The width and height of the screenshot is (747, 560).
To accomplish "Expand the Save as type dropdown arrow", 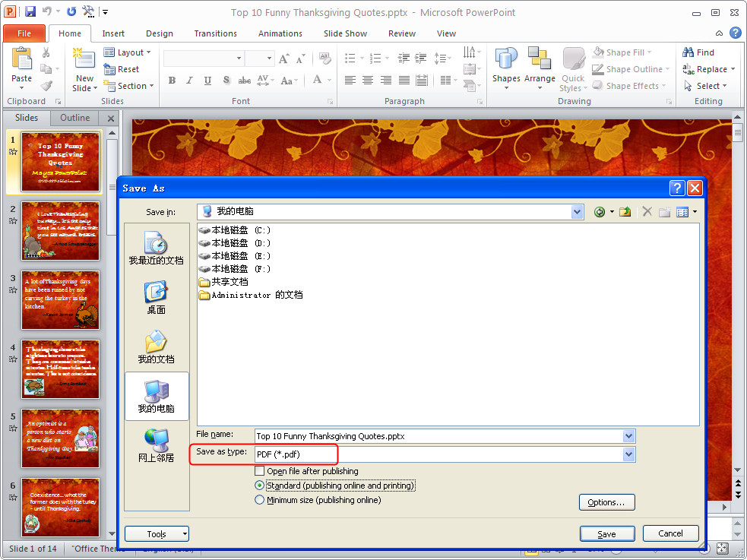I will tap(629, 454).
